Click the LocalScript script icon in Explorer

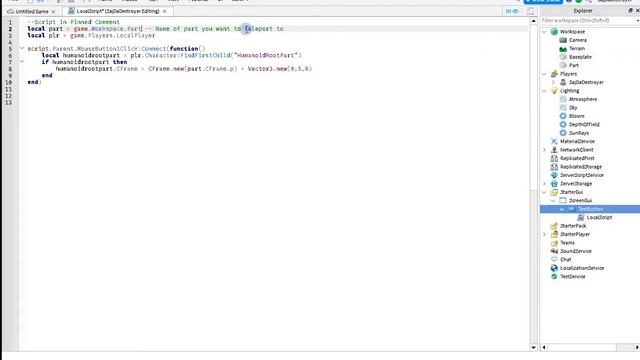tap(580, 218)
